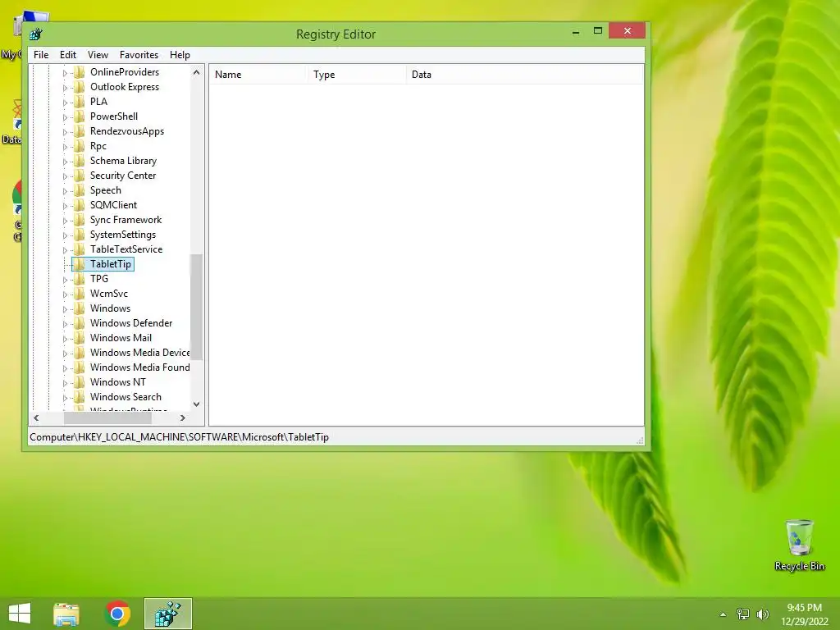Viewport: 840px width, 630px height.
Task: Click the RendezvousApps folder icon
Action: point(80,131)
